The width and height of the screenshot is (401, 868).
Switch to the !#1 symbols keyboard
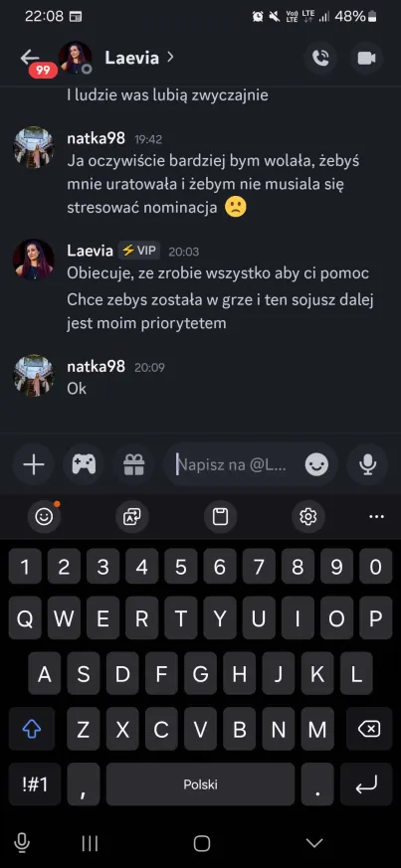point(35,784)
